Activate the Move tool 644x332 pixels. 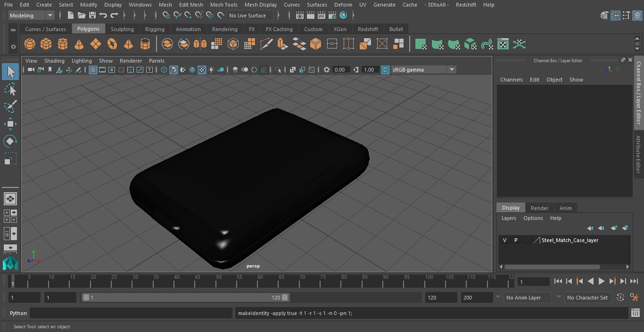tap(10, 124)
